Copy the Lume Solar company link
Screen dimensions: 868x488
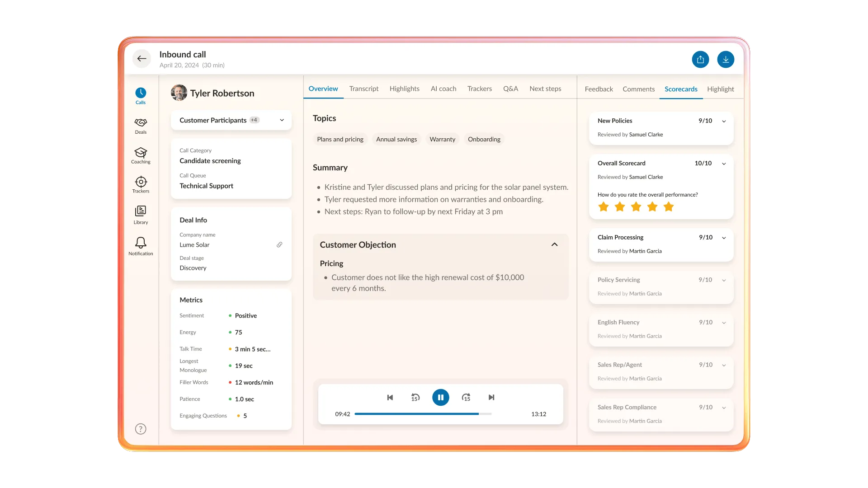click(x=279, y=244)
